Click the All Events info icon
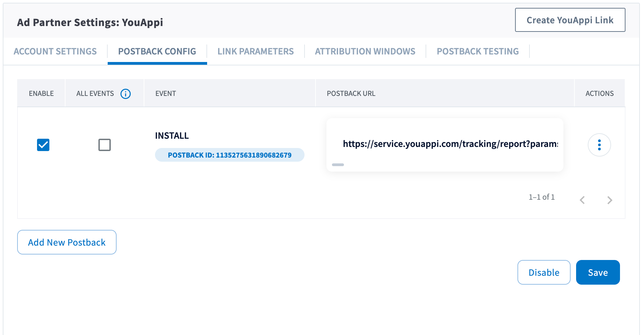This screenshot has height=335, width=644. coord(126,94)
